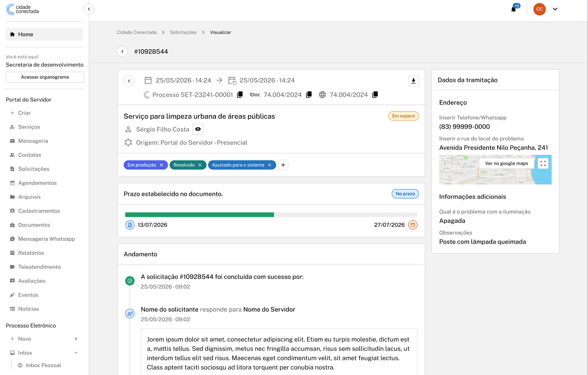Open Arquivos in the sidebar
Viewport: 588px width, 375px height.
tap(29, 197)
